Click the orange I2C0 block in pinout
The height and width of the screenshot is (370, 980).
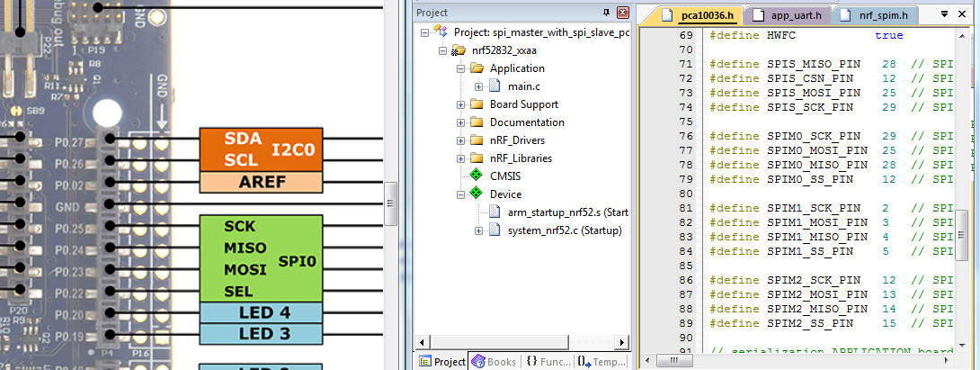262,149
